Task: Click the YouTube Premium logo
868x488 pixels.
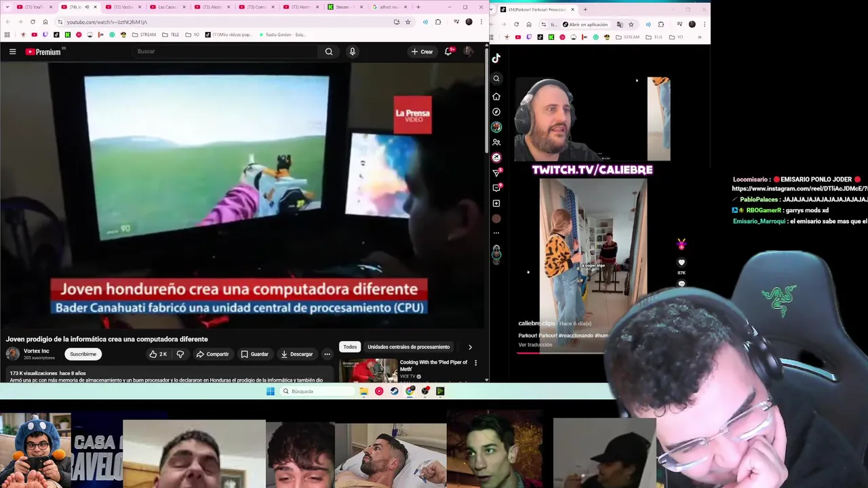Action: tap(44, 52)
